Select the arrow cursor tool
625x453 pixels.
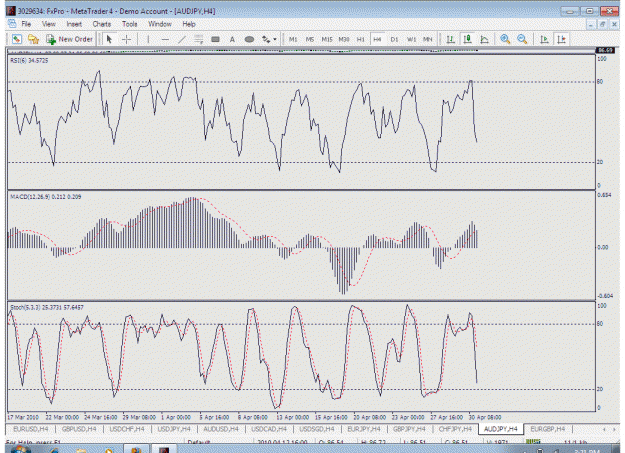click(109, 39)
